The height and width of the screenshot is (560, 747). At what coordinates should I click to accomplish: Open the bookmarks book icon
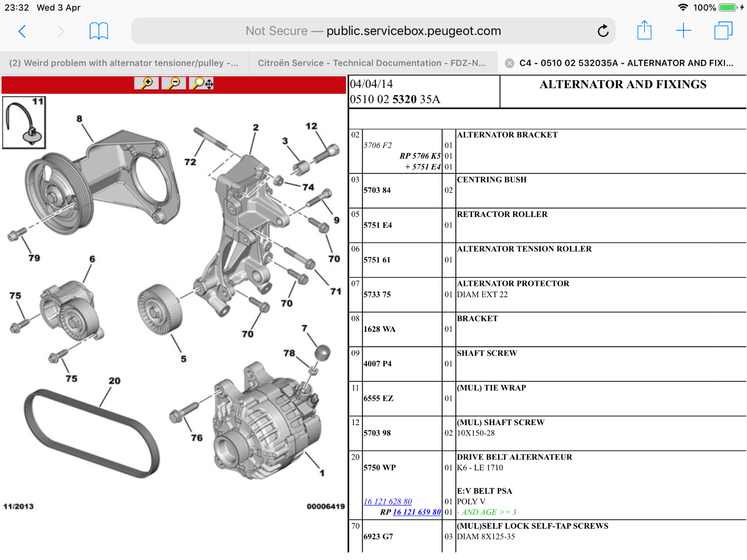[99, 31]
